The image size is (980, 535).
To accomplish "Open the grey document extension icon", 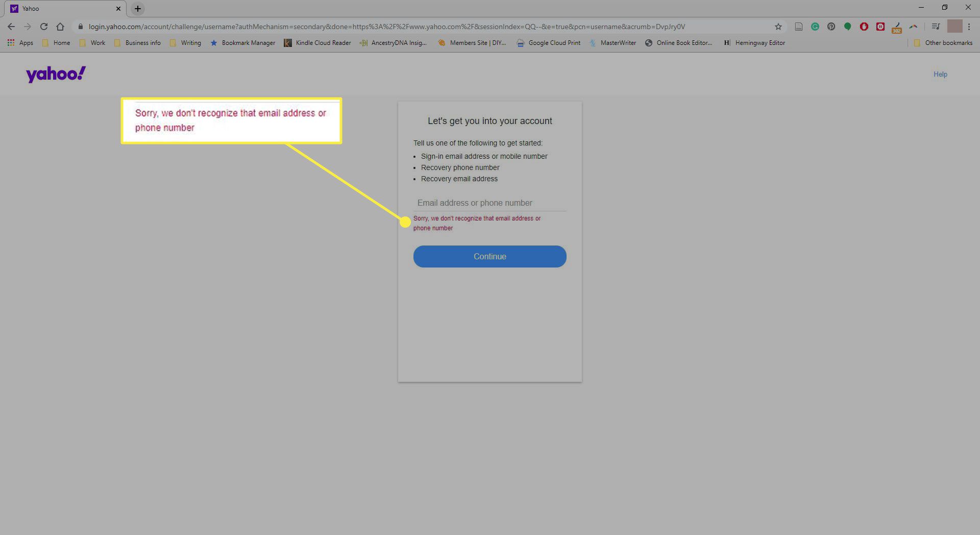I will 799,27.
